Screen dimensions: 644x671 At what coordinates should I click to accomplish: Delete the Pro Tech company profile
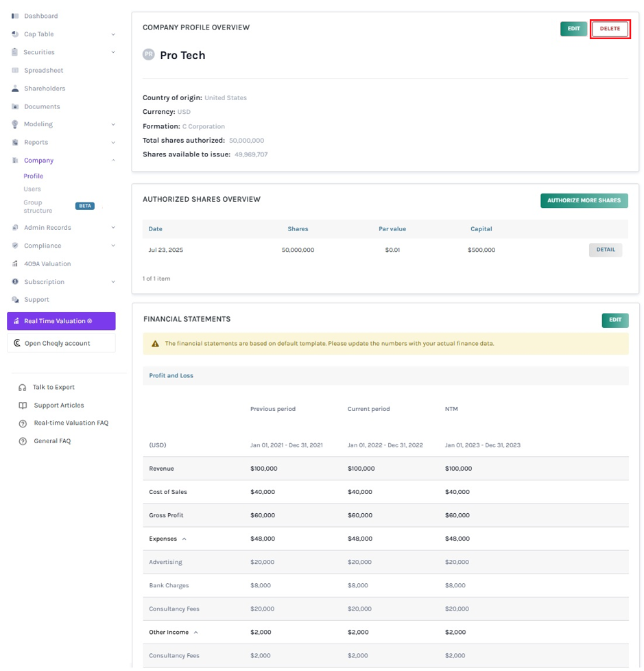(x=610, y=29)
